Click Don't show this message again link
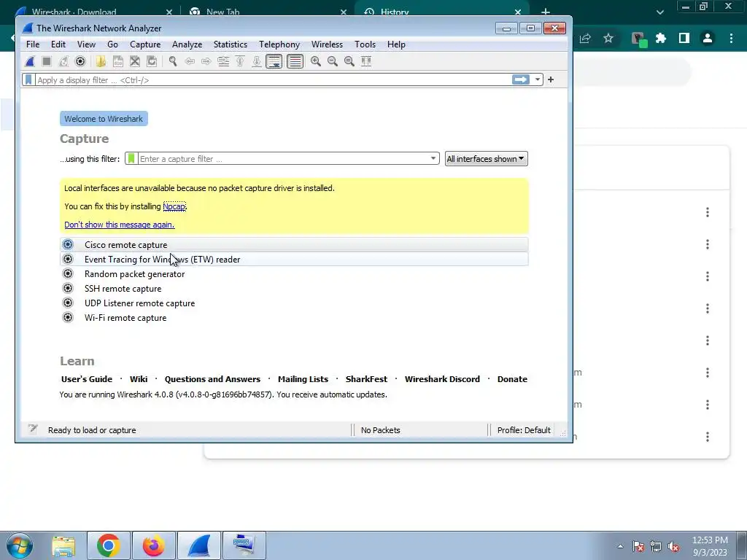 pos(120,225)
